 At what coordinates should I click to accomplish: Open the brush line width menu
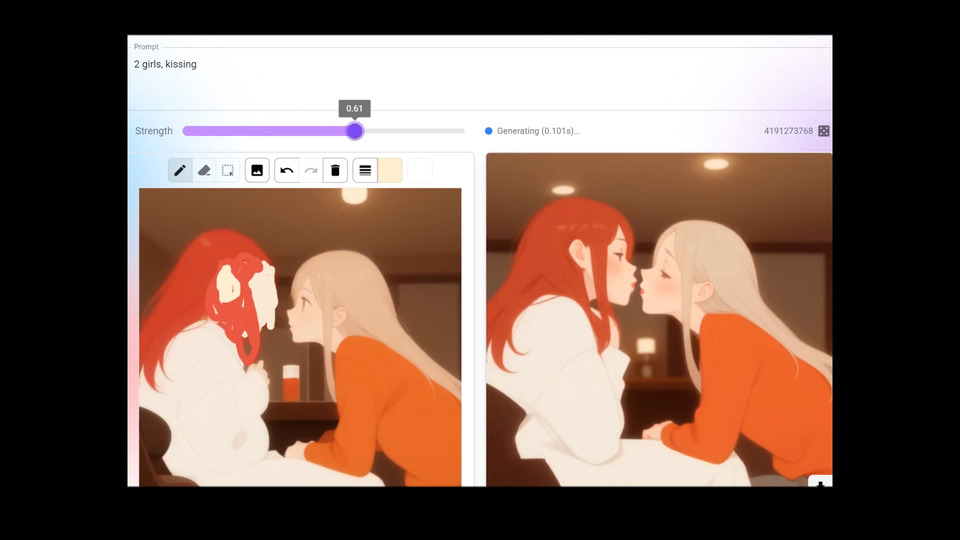click(365, 170)
